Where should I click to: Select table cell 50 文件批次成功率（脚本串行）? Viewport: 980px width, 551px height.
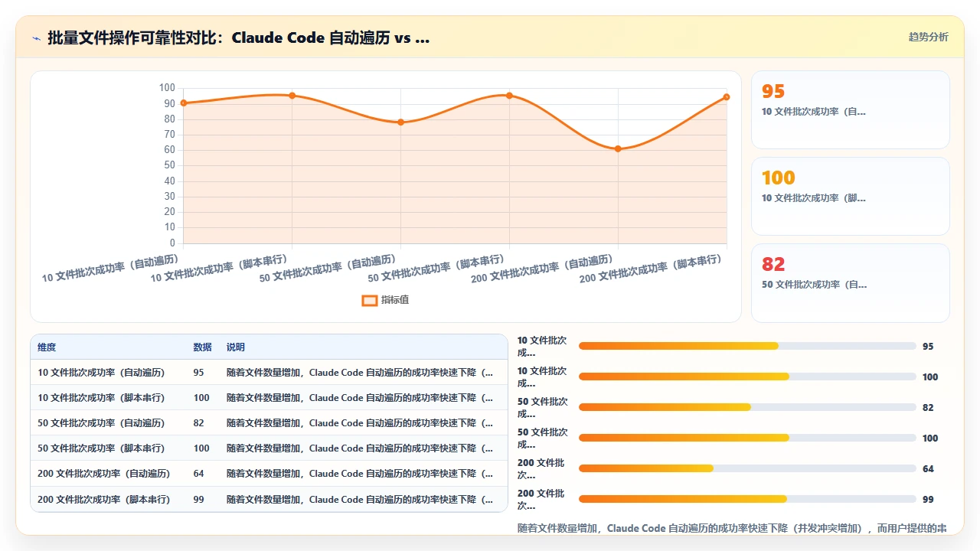pos(101,448)
